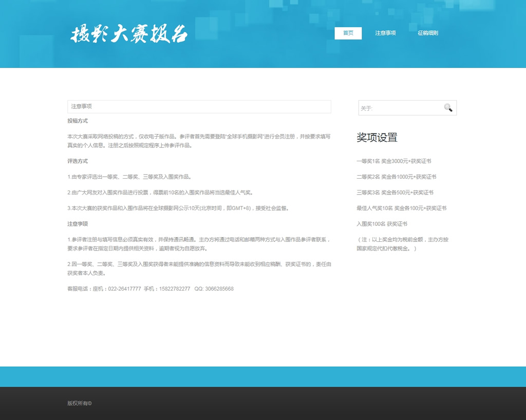This screenshot has width=526, height=420.
Task: Focus the 关于 search input field
Action: 400,108
